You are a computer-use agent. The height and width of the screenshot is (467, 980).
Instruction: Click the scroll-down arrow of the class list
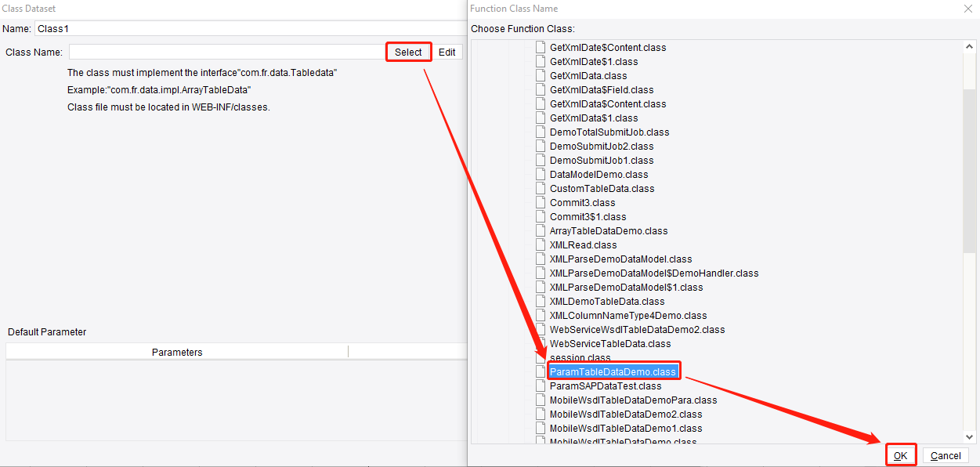pos(971,436)
